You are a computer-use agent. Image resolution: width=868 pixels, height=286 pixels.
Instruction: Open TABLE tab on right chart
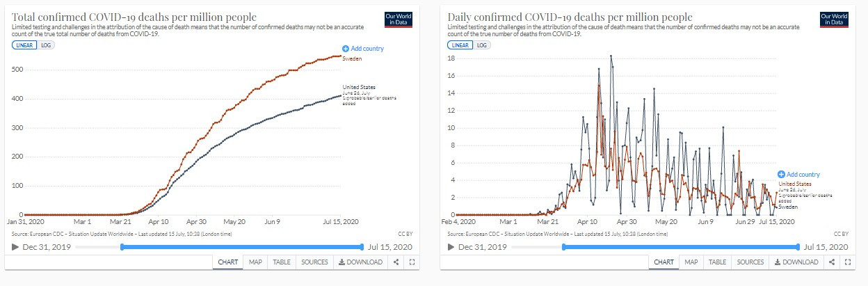click(717, 262)
